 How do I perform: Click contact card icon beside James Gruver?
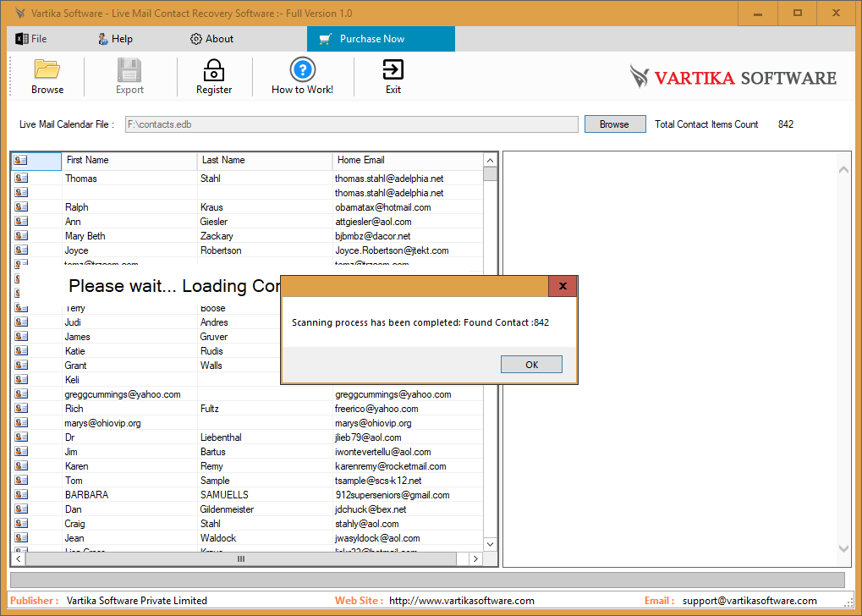click(x=21, y=336)
